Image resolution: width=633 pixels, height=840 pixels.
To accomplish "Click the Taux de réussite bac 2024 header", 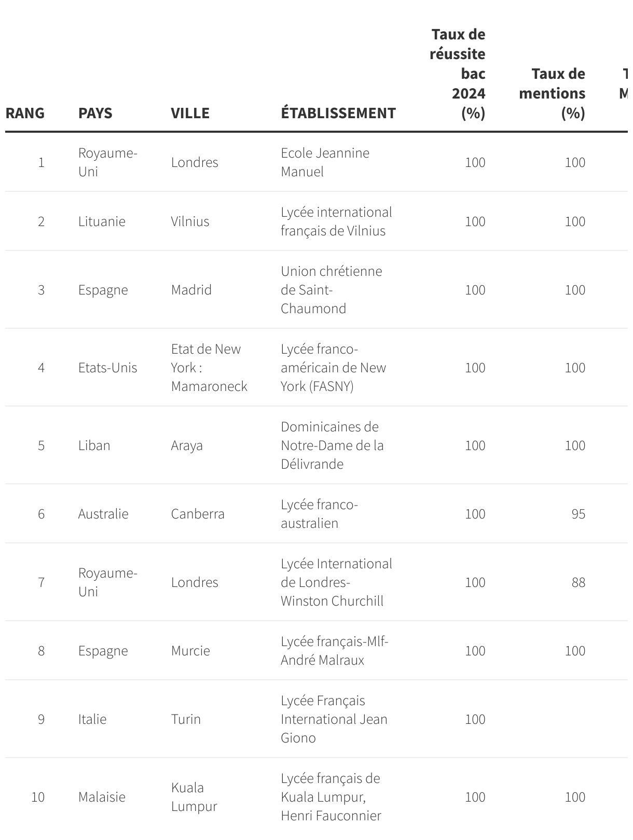I will [x=458, y=74].
